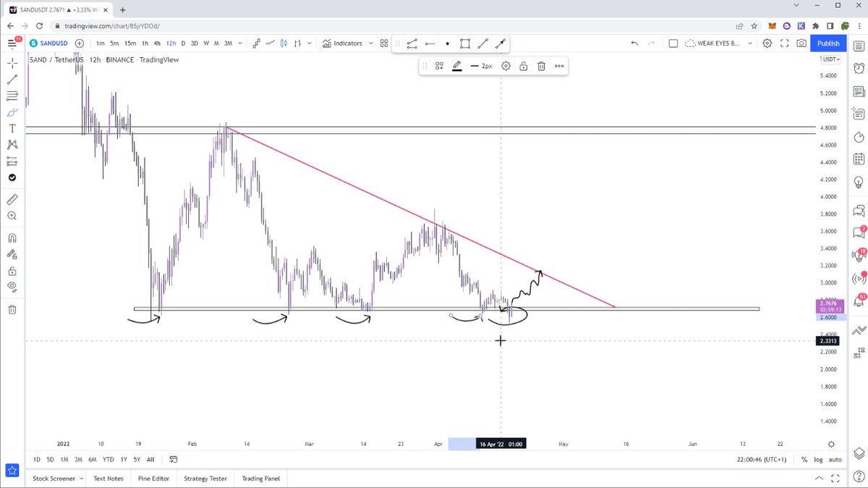Toggle auto scale
868x488 pixels.
click(x=835, y=459)
